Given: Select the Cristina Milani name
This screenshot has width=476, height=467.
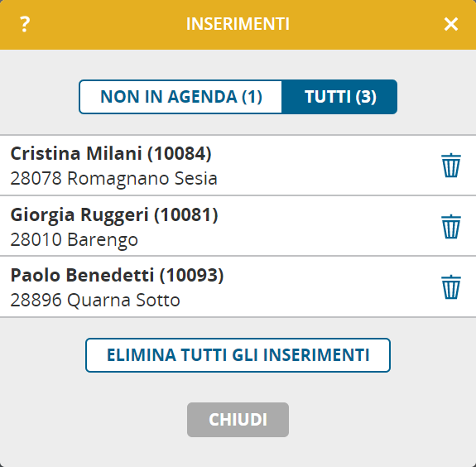Looking at the screenshot, I should click(76, 153).
